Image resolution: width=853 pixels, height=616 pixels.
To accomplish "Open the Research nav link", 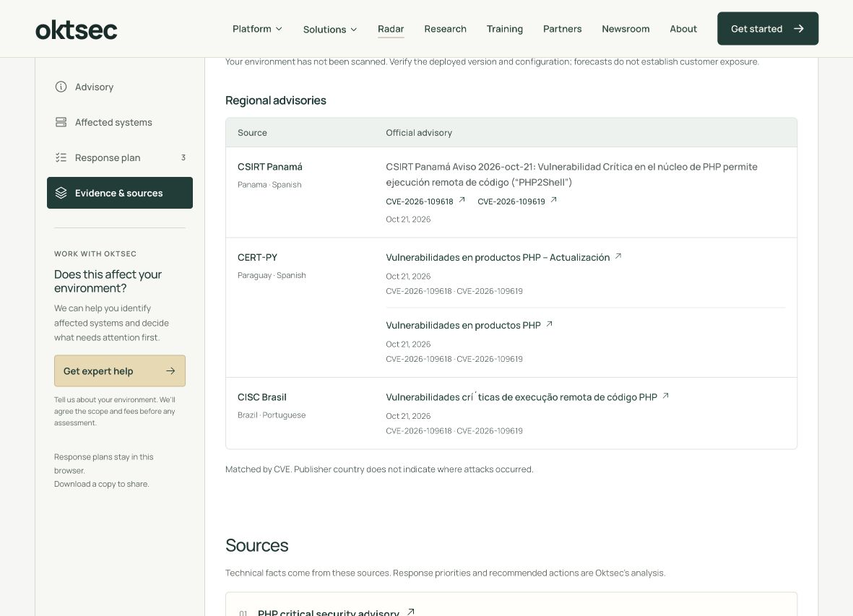I will pos(445,29).
